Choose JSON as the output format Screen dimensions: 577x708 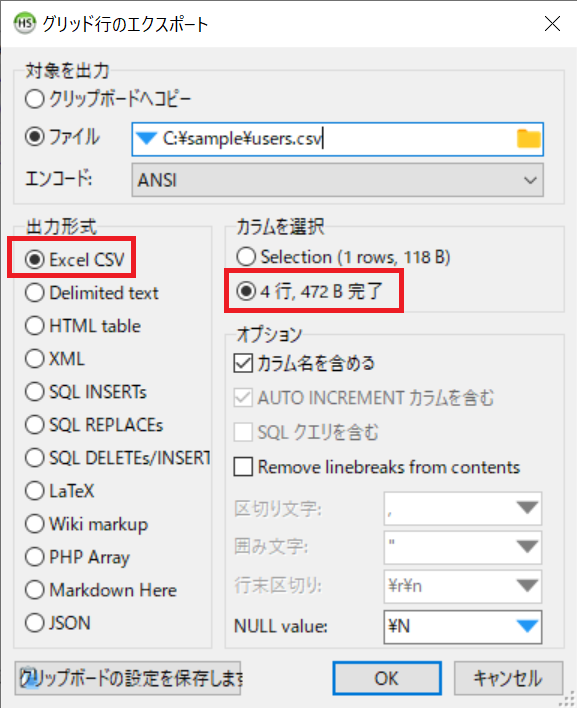click(x=58, y=623)
